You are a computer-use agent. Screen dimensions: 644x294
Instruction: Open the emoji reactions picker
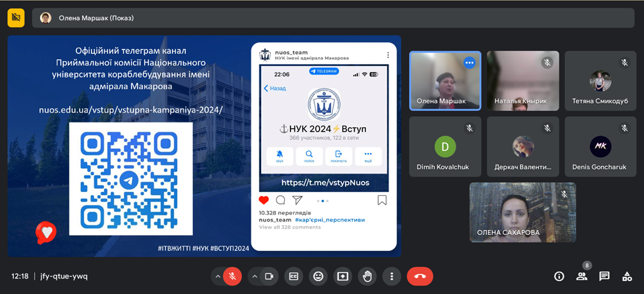tap(318, 276)
